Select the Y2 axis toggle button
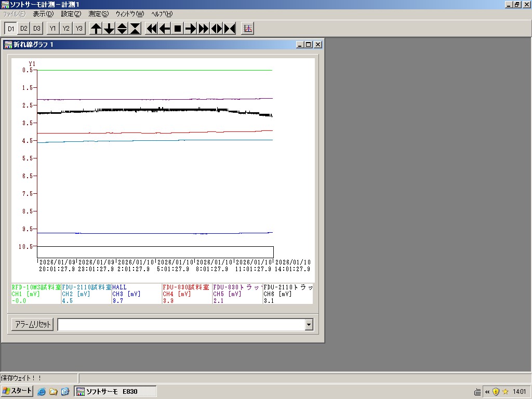532x399 pixels. 66,29
